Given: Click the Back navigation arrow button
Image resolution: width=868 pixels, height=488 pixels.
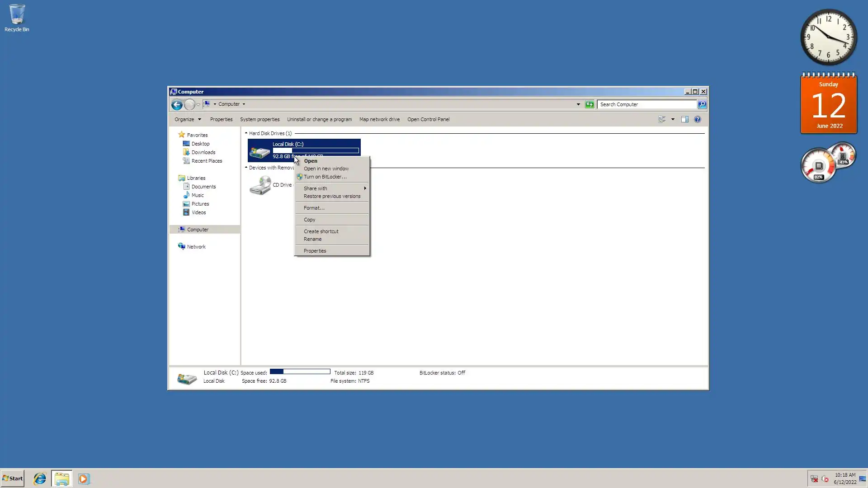Looking at the screenshot, I should [x=177, y=104].
